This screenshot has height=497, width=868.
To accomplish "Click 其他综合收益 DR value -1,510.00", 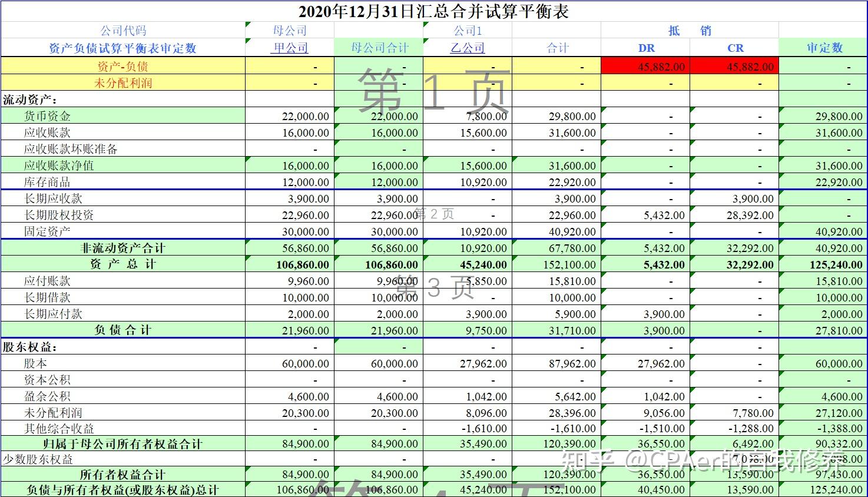I will click(662, 429).
